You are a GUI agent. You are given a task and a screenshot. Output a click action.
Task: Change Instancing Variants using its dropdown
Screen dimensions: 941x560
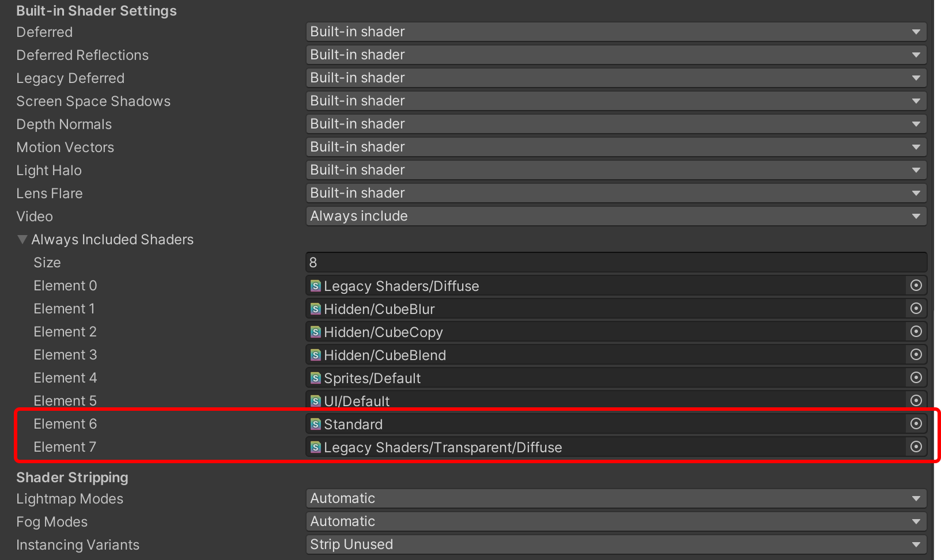[917, 544]
